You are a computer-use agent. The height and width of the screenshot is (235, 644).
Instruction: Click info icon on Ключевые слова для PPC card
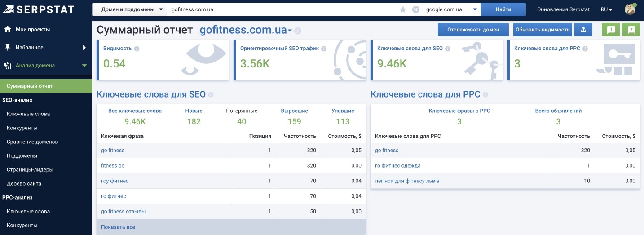pyautogui.click(x=585, y=49)
